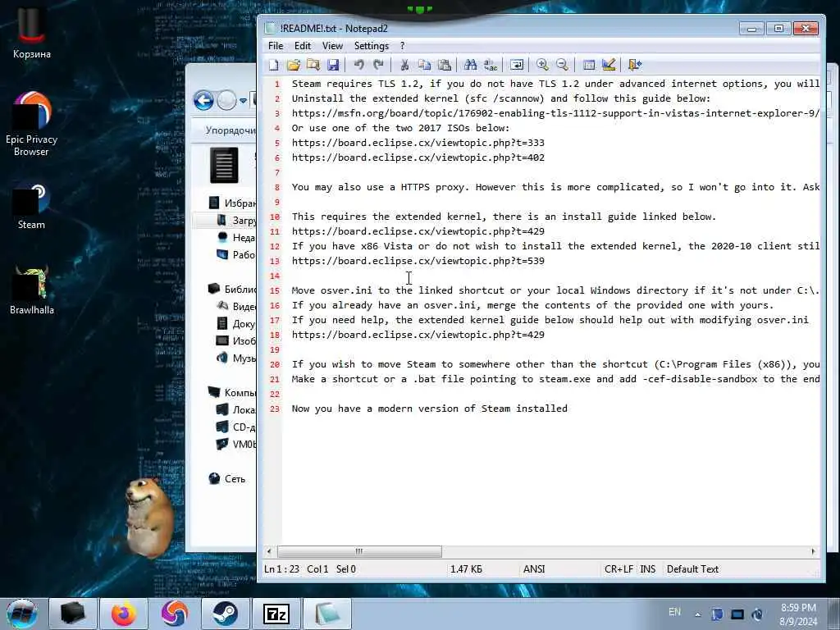Click the scroll left arrow in Notepad2
Screen dimensions: 840x630
(269, 551)
